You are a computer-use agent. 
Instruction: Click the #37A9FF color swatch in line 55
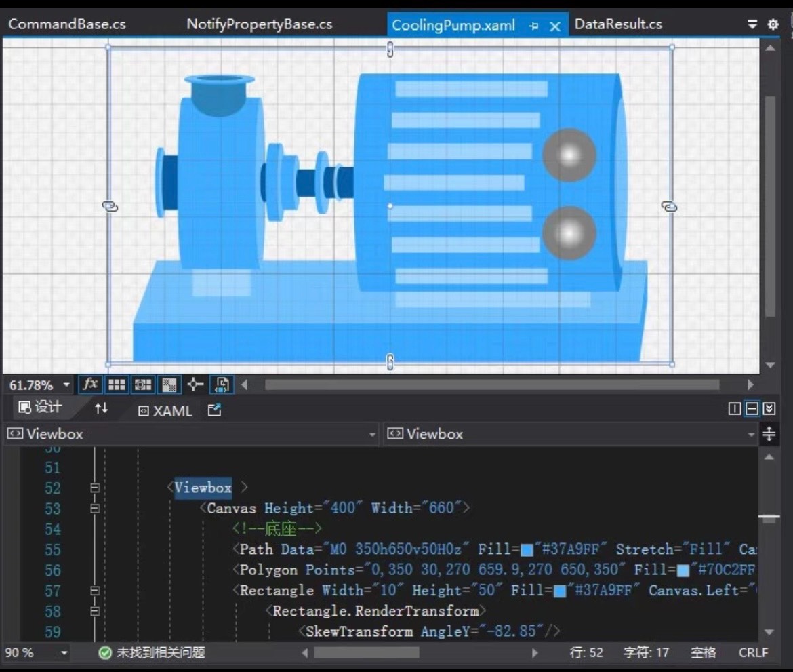coord(527,549)
